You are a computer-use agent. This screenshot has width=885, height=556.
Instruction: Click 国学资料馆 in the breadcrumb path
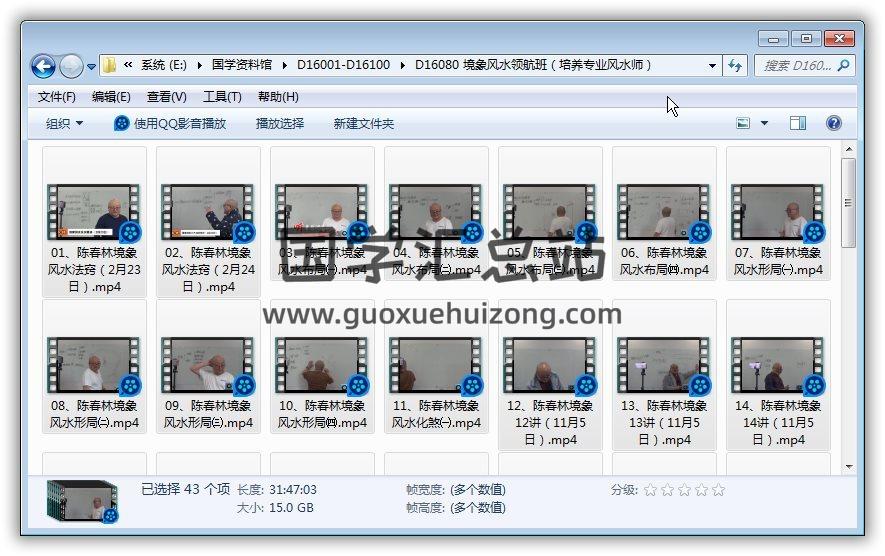241,65
